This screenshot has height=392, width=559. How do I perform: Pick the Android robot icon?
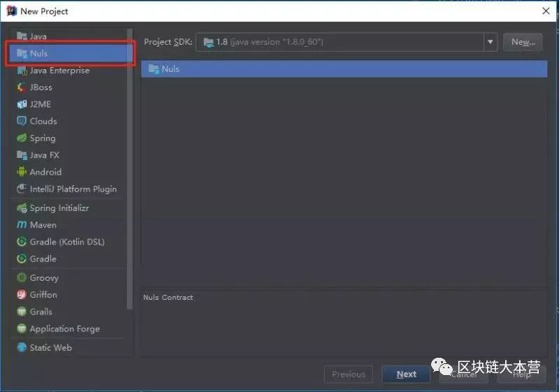[22, 172]
